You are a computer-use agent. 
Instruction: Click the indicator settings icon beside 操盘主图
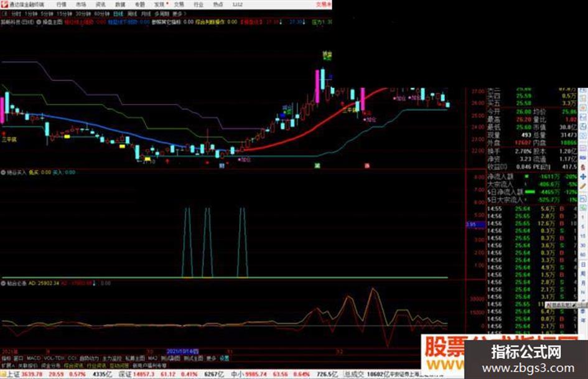tap(39, 22)
